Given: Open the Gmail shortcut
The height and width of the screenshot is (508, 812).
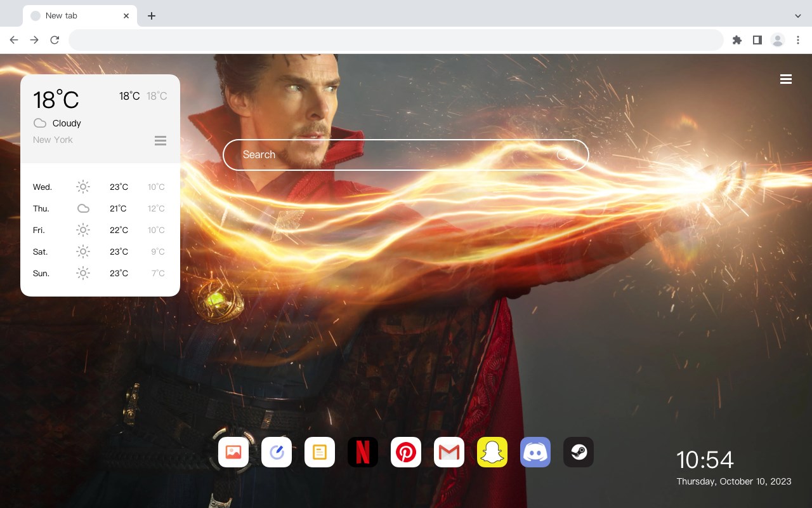Looking at the screenshot, I should pyautogui.click(x=449, y=452).
